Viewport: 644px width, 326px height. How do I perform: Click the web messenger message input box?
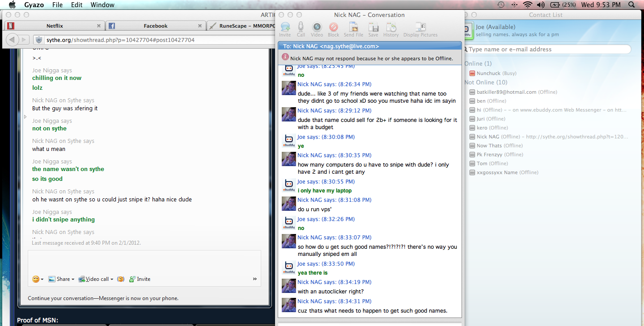point(144,261)
